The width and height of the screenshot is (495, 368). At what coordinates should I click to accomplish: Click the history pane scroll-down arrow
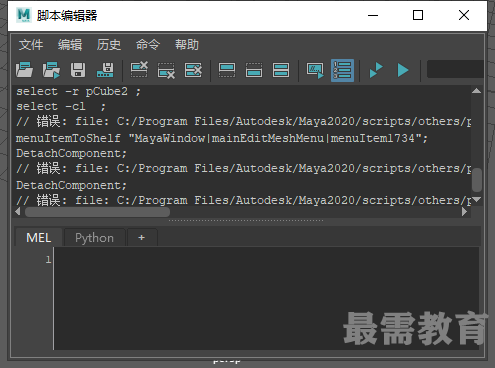point(476,199)
